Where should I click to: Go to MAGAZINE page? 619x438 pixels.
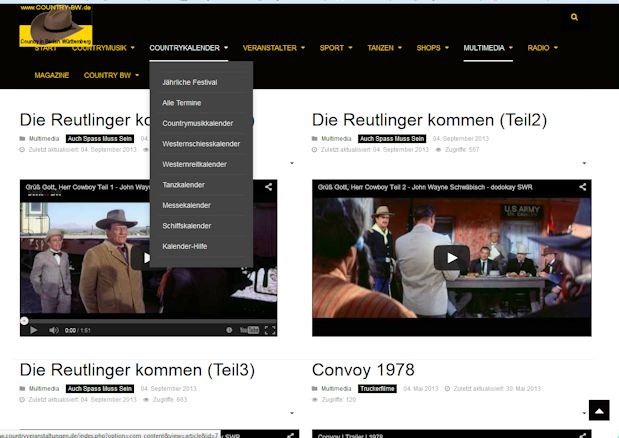(52, 75)
